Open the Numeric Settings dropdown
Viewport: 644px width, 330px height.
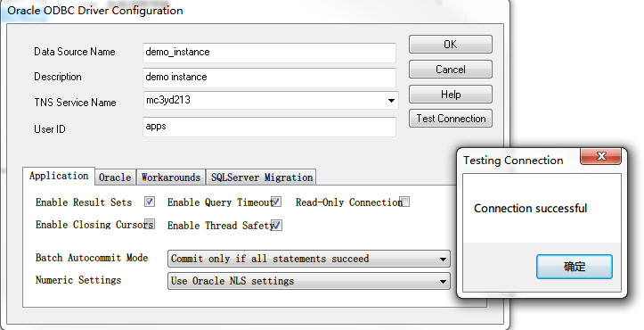click(309, 281)
